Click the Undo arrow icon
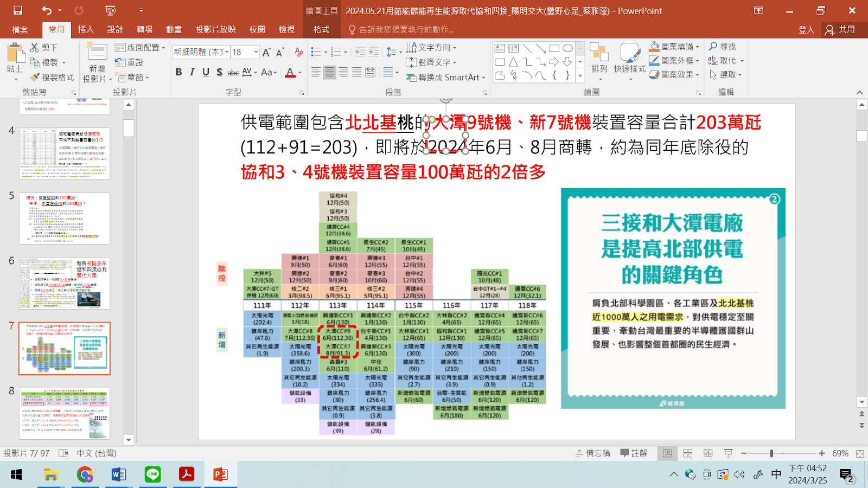 [47, 10]
